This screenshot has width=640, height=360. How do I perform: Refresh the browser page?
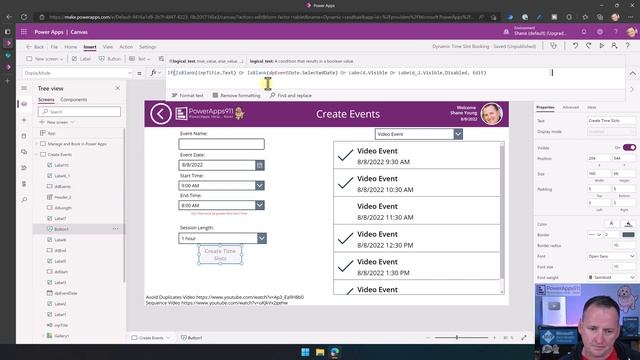pos(24,17)
